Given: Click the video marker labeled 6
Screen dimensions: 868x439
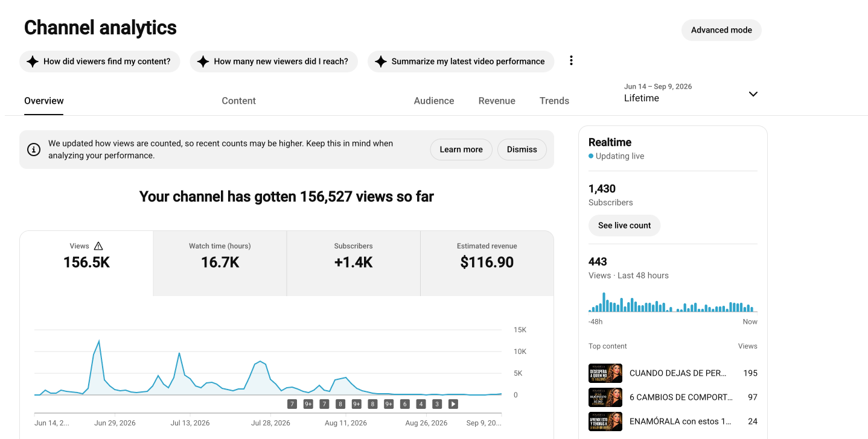Looking at the screenshot, I should pyautogui.click(x=405, y=404).
